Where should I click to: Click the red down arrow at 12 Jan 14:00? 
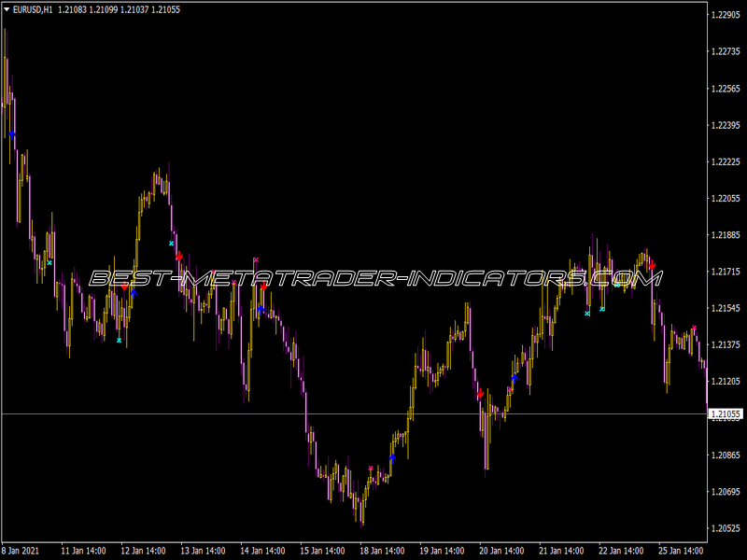pyautogui.click(x=124, y=287)
